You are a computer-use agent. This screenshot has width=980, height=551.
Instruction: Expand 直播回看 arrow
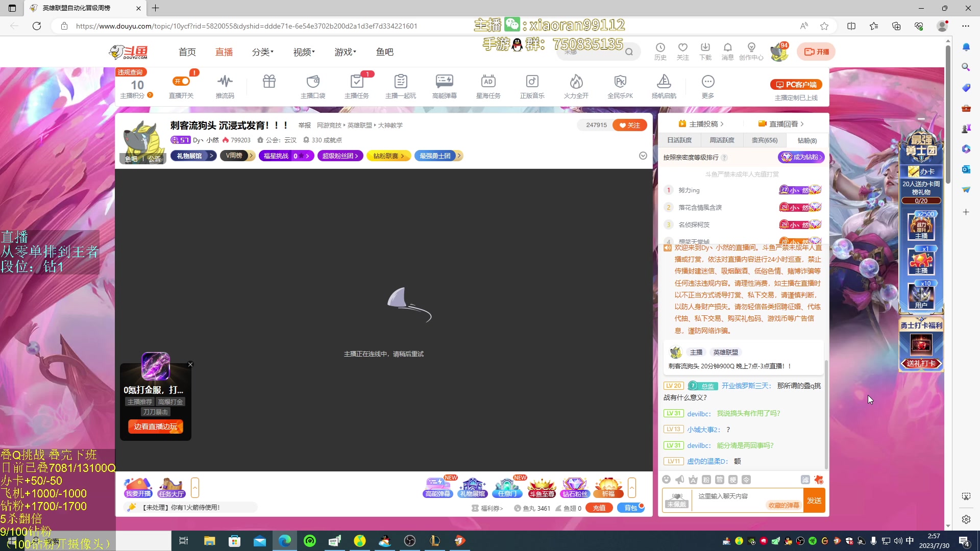(x=802, y=124)
